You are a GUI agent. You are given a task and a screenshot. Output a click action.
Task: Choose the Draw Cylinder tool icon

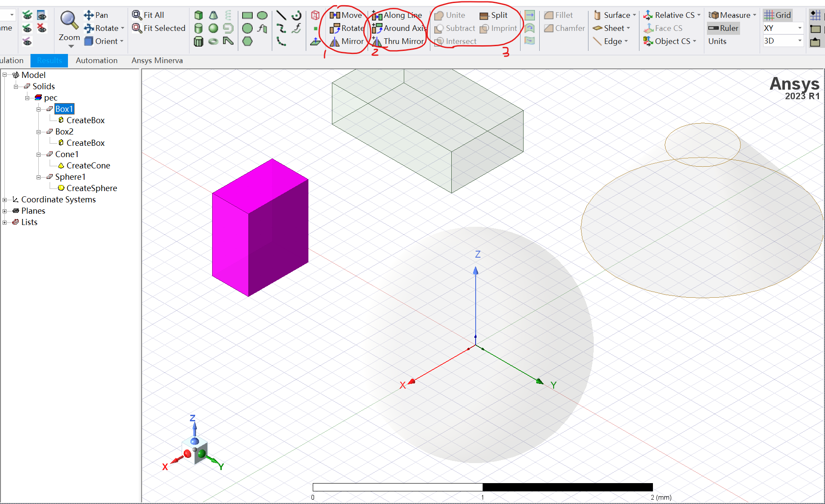(199, 28)
